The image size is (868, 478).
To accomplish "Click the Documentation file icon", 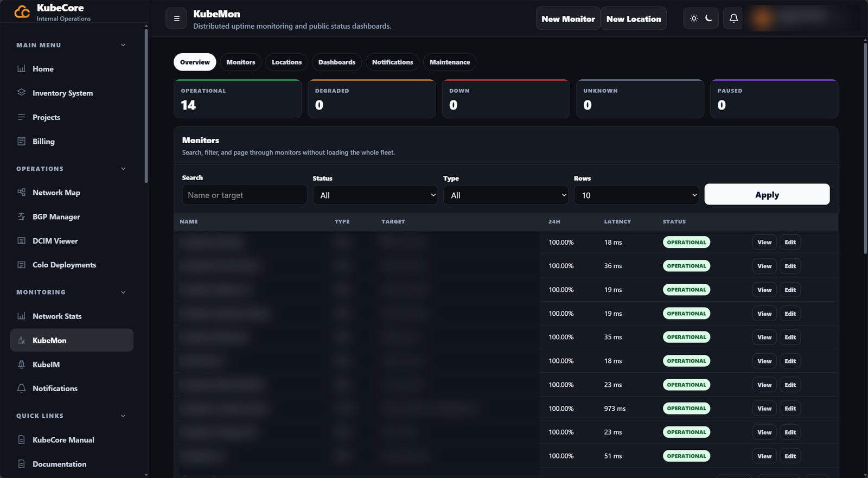I will coord(22,464).
